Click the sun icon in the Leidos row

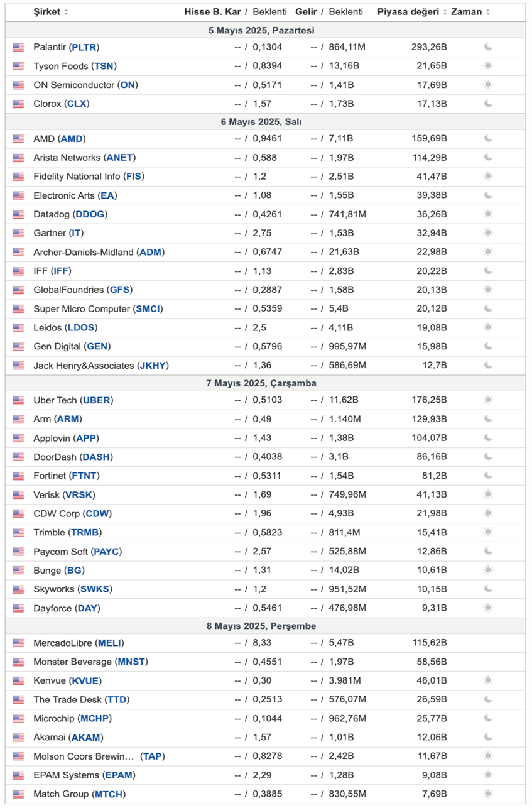click(488, 327)
